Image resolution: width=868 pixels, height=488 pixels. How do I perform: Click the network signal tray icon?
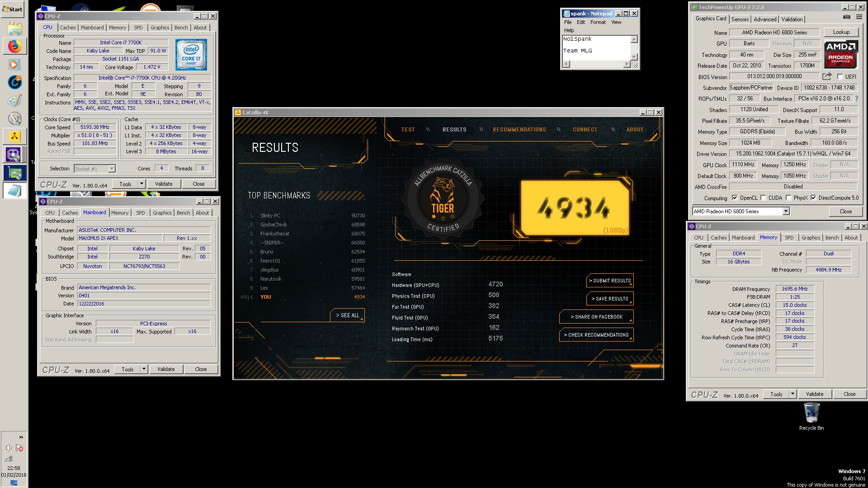point(9,459)
